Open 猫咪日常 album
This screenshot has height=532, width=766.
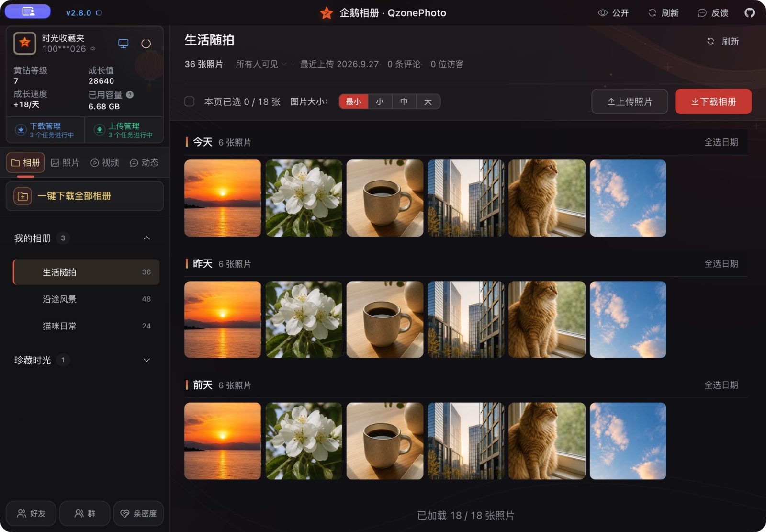point(86,326)
